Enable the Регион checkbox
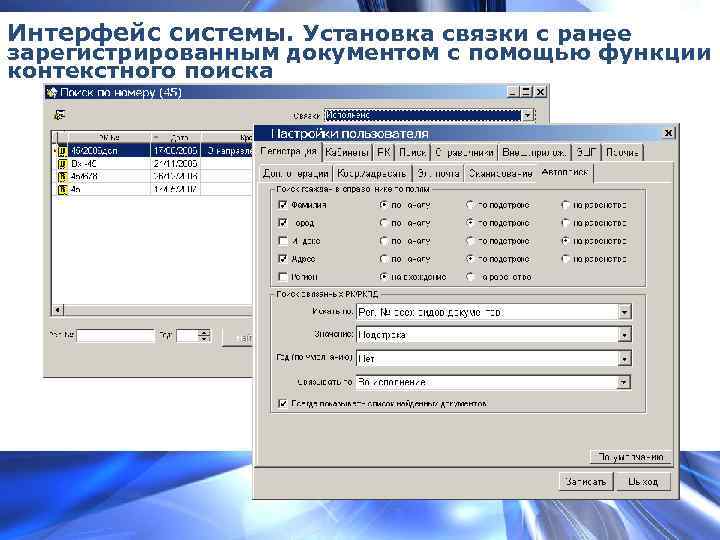 [283, 277]
